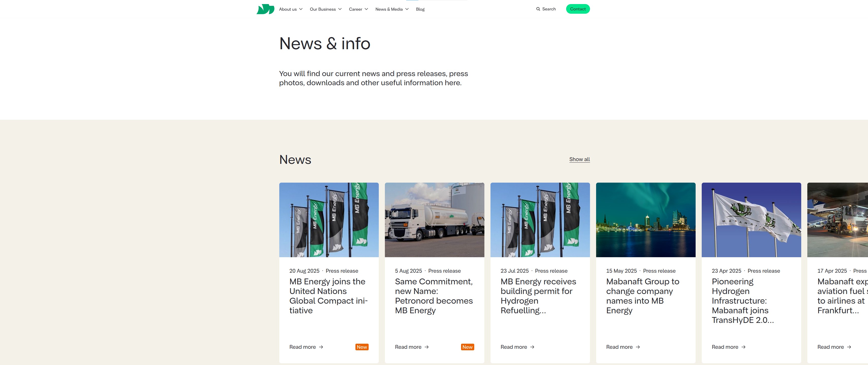Read more on Hydrogen Refuelling permit article
Viewport: 868px width, 365px height.
(514, 347)
